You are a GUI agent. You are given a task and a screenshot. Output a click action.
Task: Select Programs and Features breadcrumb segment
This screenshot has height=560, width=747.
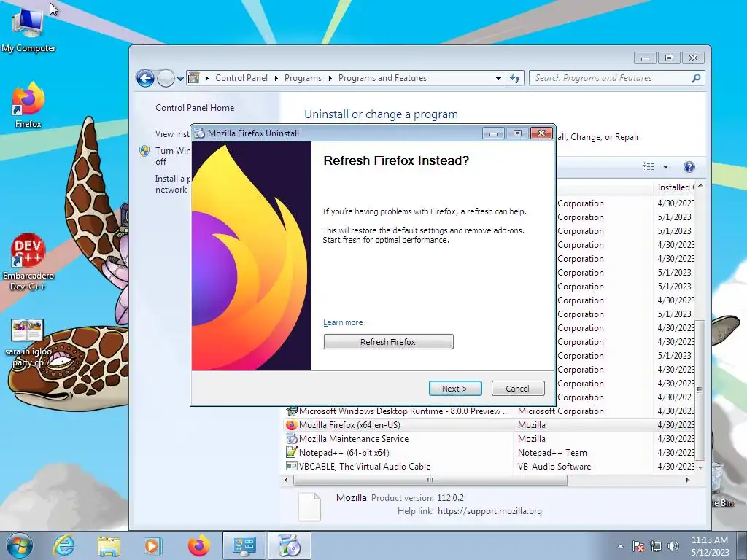pyautogui.click(x=382, y=78)
